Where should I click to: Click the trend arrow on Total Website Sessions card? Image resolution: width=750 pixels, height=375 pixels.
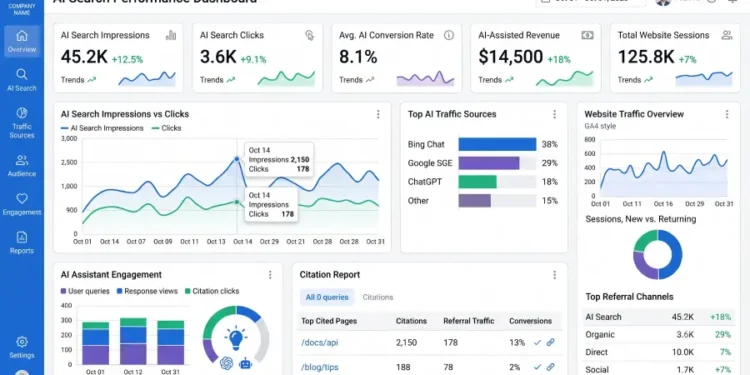648,80
